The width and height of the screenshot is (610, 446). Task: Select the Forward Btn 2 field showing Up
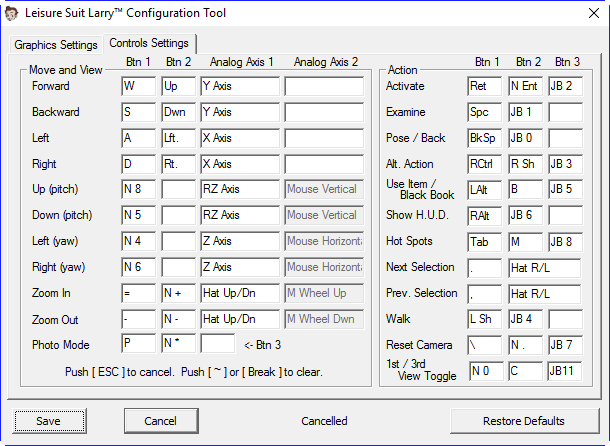[x=179, y=86]
